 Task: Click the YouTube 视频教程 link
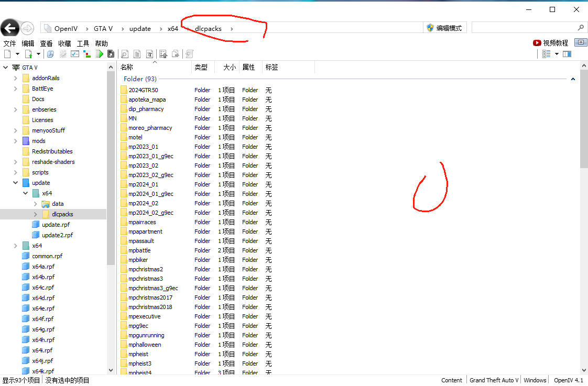pos(550,43)
